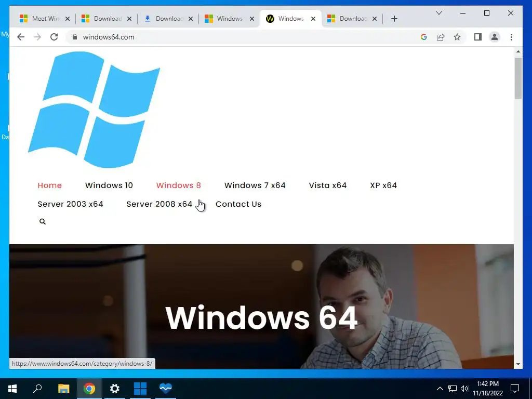Click the Windows 64 hero banner image
Screen dimensions: 532x399
[x=261, y=307]
